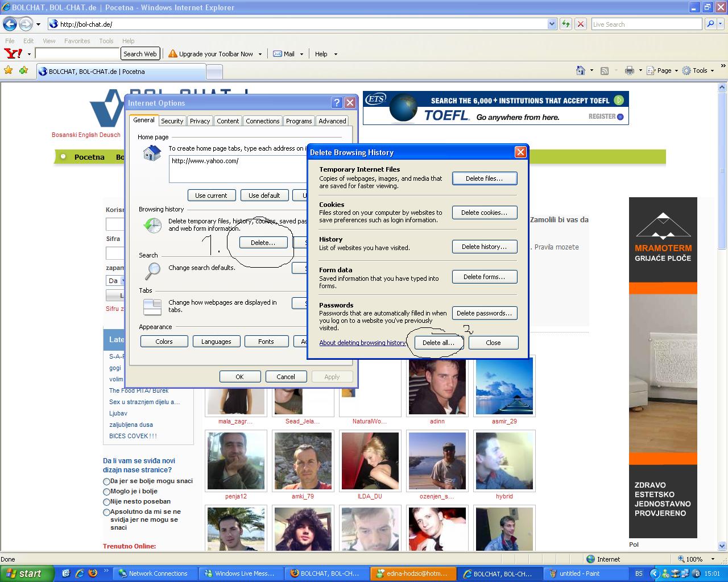The width and height of the screenshot is (728, 582).
Task: Click the browser Back arrow button
Action: pos(10,24)
